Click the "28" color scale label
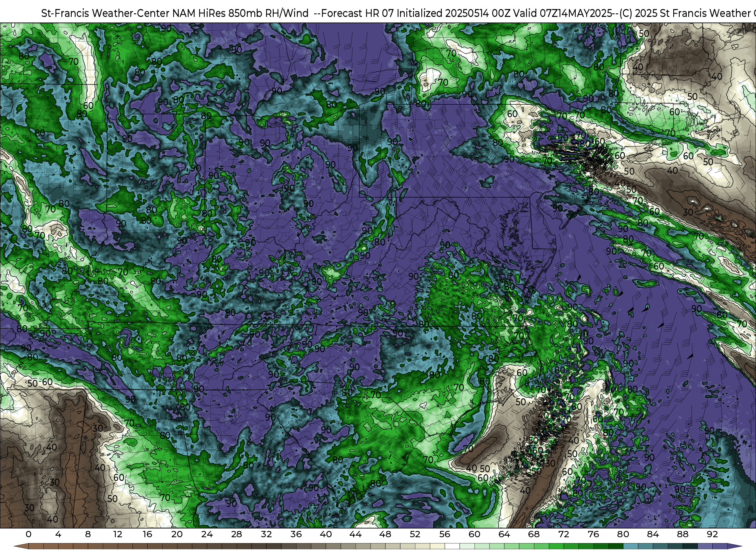This screenshot has width=756, height=551. [236, 534]
